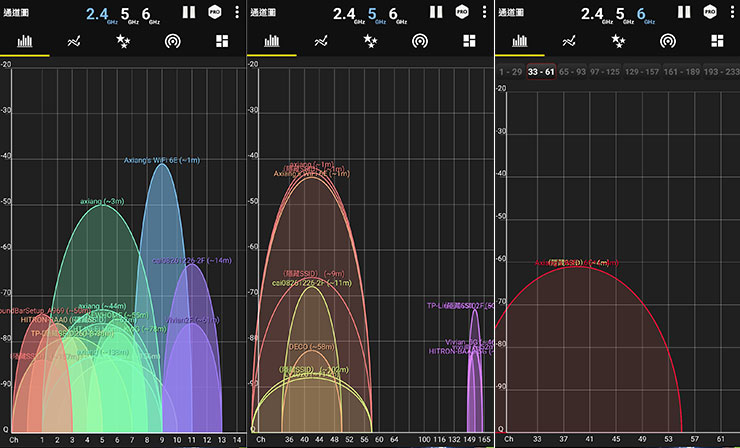
Task: Switch the left screen to the 5 GHz band
Action: click(123, 13)
